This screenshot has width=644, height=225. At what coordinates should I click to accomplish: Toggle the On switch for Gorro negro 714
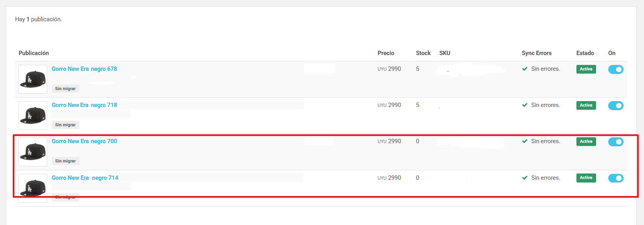tap(616, 178)
